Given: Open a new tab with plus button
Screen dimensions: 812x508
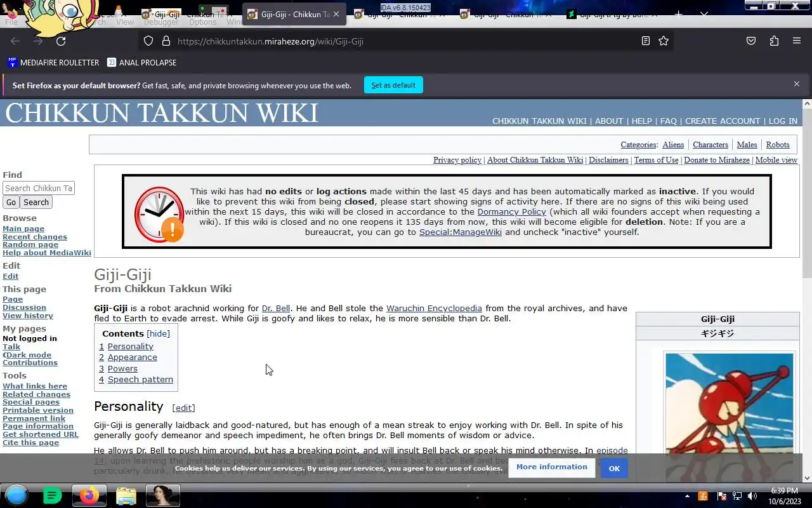Looking at the screenshot, I should pyautogui.click(x=679, y=14).
